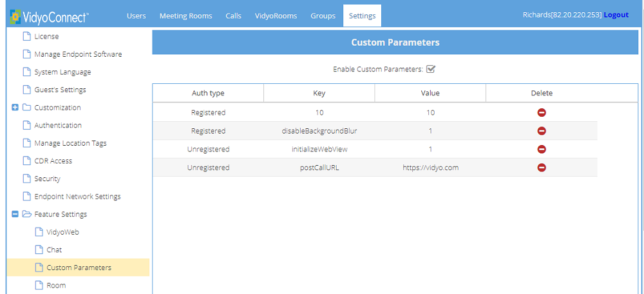
Task: Open the VidyoRooms tab
Action: click(276, 15)
